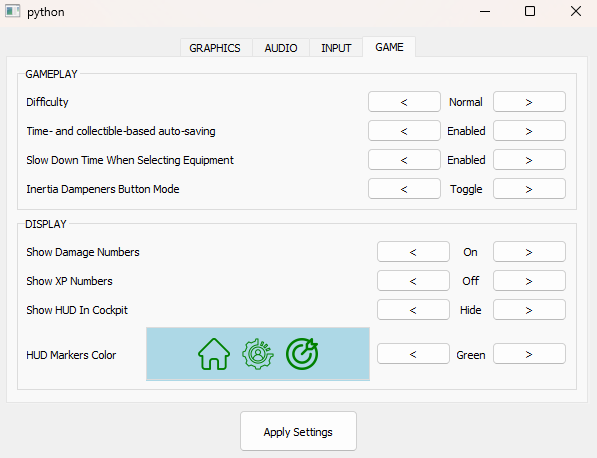Disable Slow Down Time via left arrow
This screenshot has height=458, width=597.
point(404,160)
